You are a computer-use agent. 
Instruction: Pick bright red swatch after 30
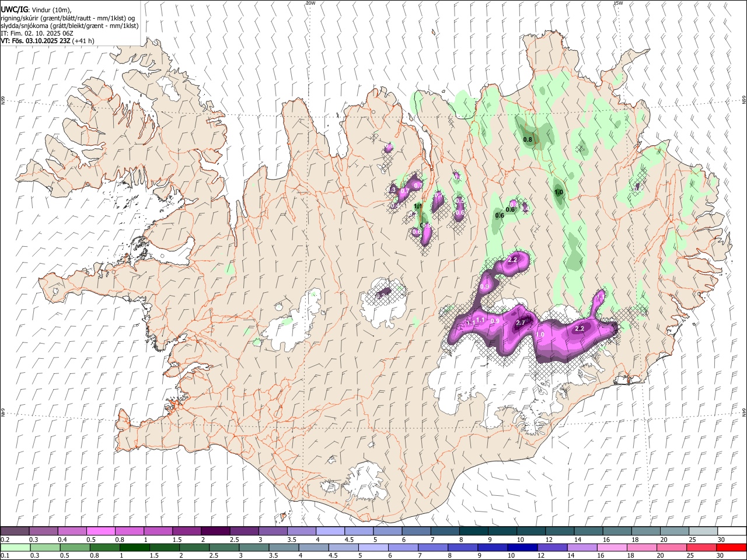pos(732,548)
